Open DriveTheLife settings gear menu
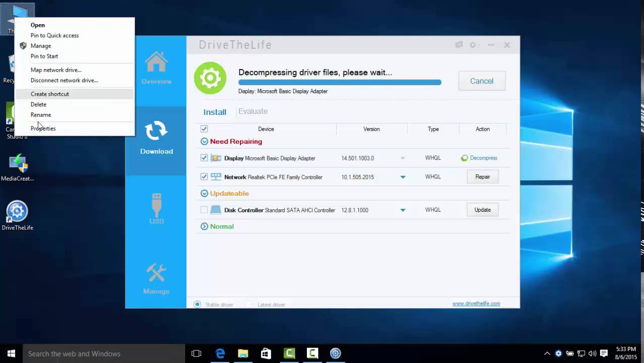This screenshot has height=363, width=644. 473,45
